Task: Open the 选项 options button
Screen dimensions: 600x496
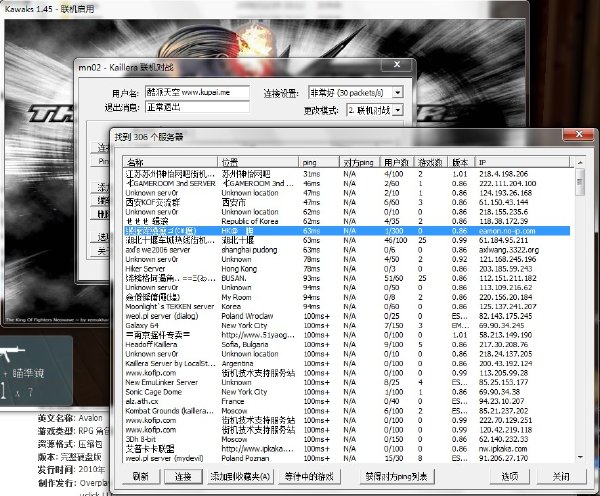Action: point(510,476)
